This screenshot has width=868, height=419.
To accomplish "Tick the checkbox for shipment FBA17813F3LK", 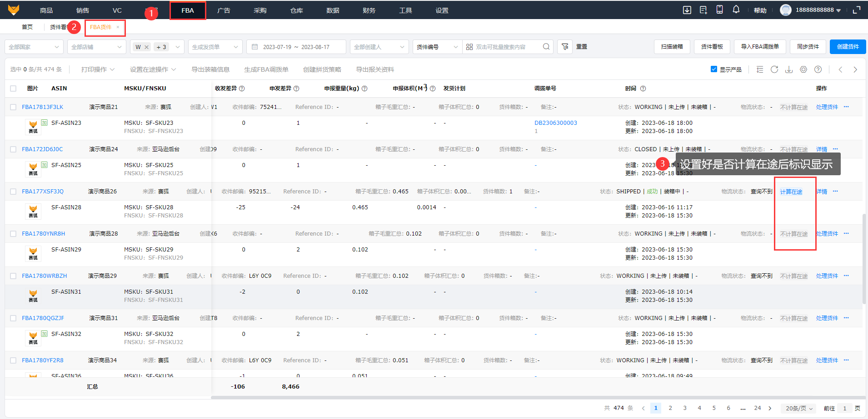I will [13, 107].
